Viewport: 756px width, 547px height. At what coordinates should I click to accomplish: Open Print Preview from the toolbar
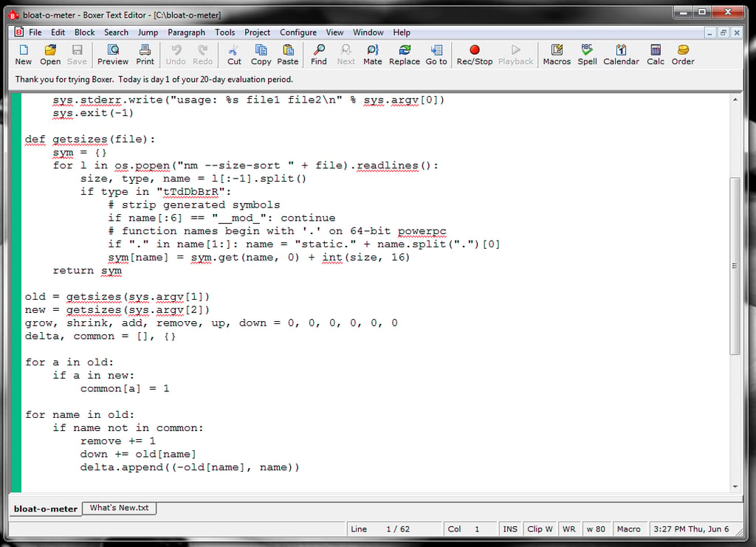click(113, 55)
